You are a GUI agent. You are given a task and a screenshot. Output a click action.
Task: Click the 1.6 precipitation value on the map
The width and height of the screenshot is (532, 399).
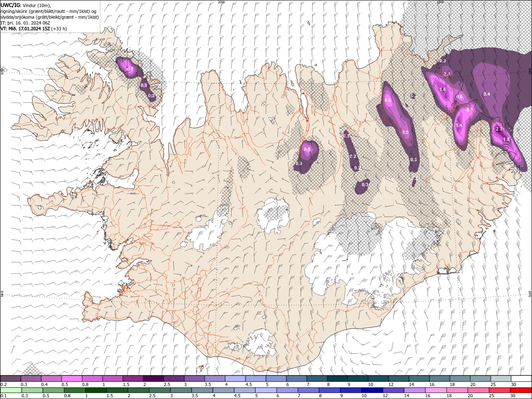click(x=443, y=90)
